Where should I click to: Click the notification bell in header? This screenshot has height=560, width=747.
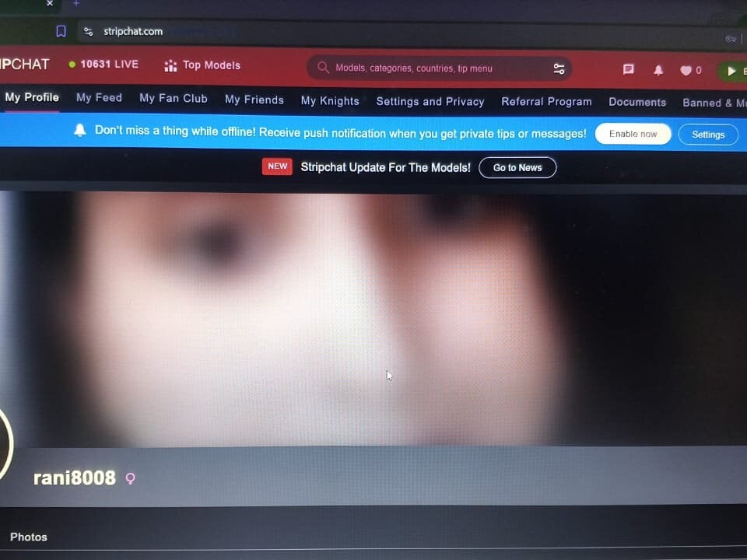click(x=658, y=70)
